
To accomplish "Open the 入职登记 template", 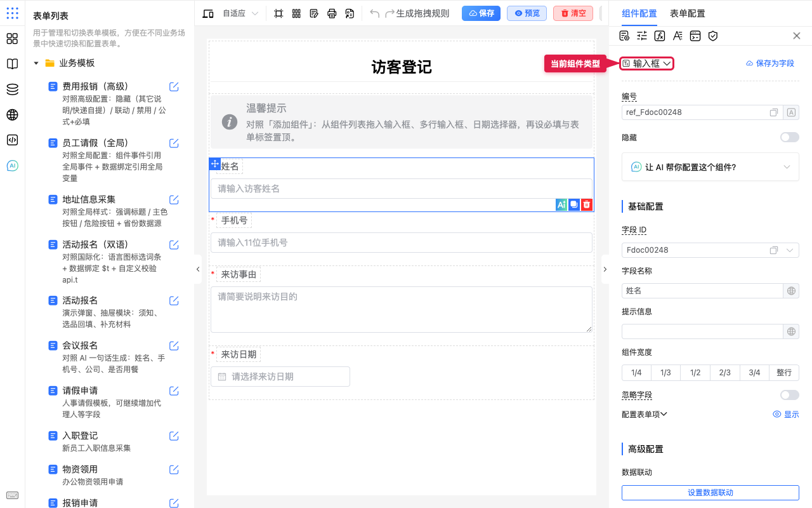I will [80, 436].
